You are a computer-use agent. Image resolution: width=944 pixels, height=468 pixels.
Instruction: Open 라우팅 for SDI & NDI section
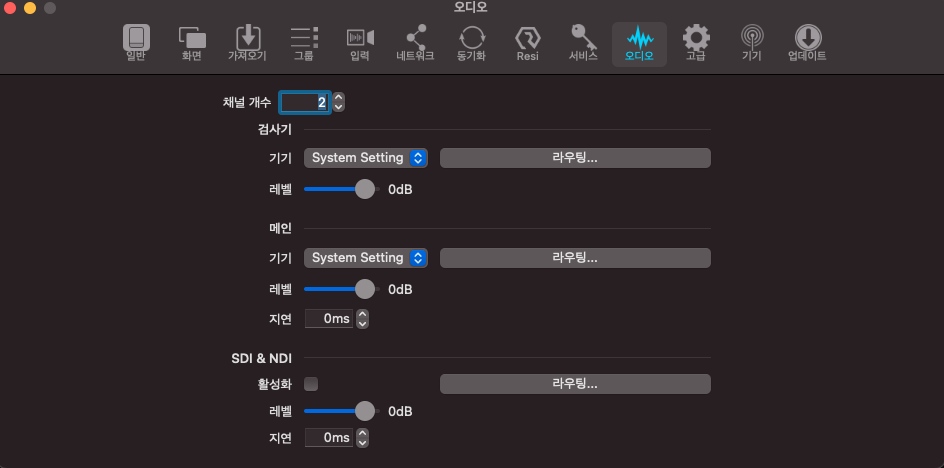[x=575, y=384]
